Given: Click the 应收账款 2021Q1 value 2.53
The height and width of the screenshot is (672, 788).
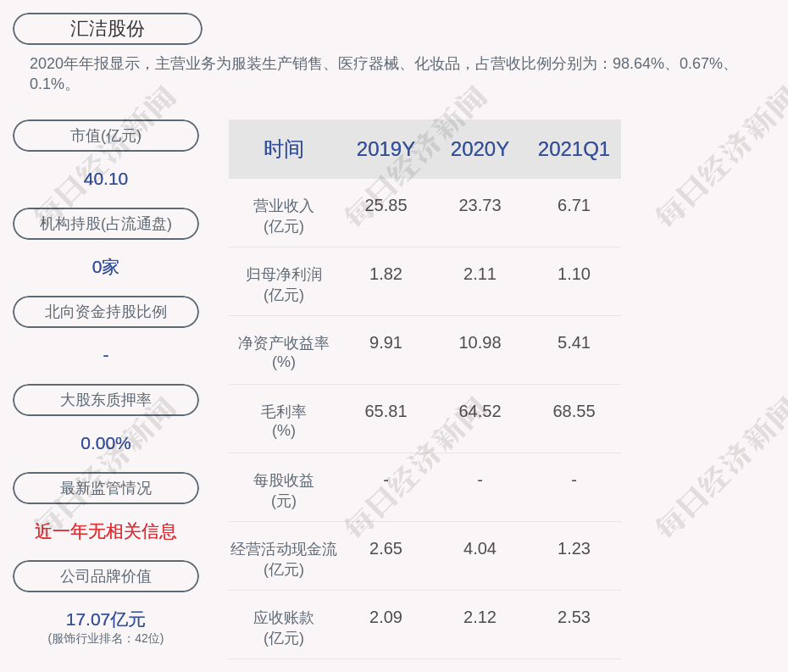Looking at the screenshot, I should pos(574,617).
